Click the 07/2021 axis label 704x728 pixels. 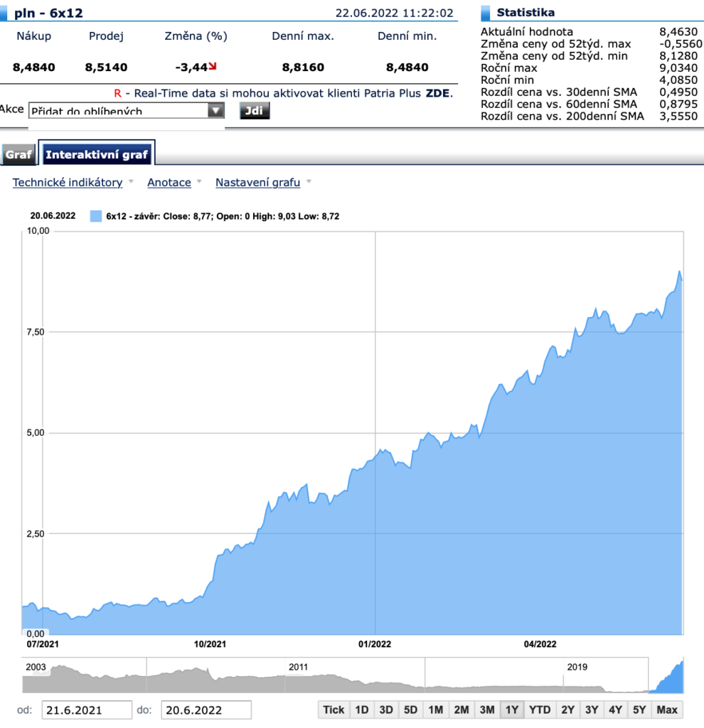pos(42,644)
